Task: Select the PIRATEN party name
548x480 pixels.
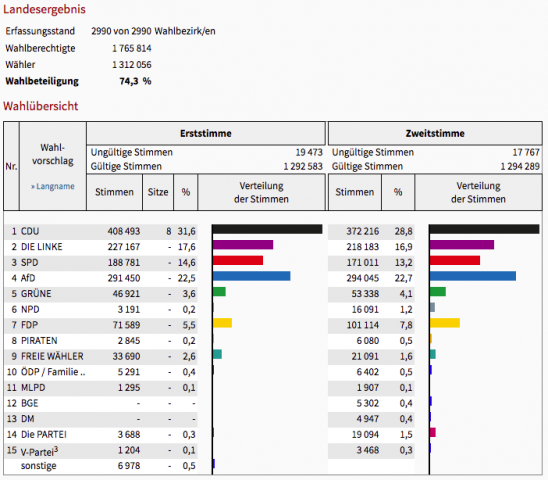Action: (39, 341)
